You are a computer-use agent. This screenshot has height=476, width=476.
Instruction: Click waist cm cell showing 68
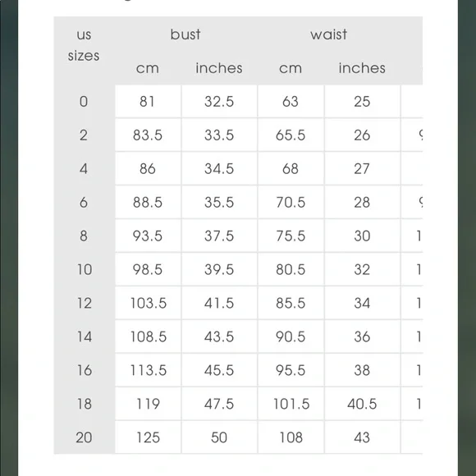[291, 169]
